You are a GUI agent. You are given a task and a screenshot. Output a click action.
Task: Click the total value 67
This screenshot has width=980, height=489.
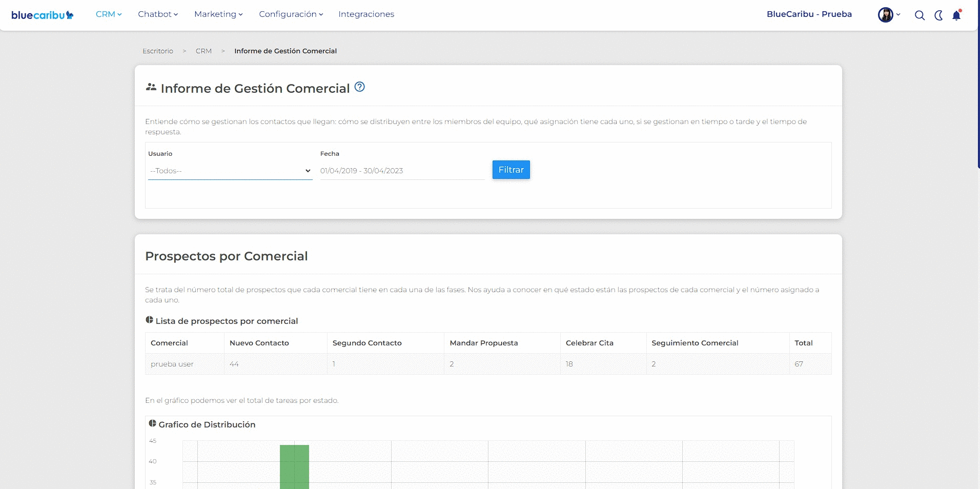[x=799, y=364]
